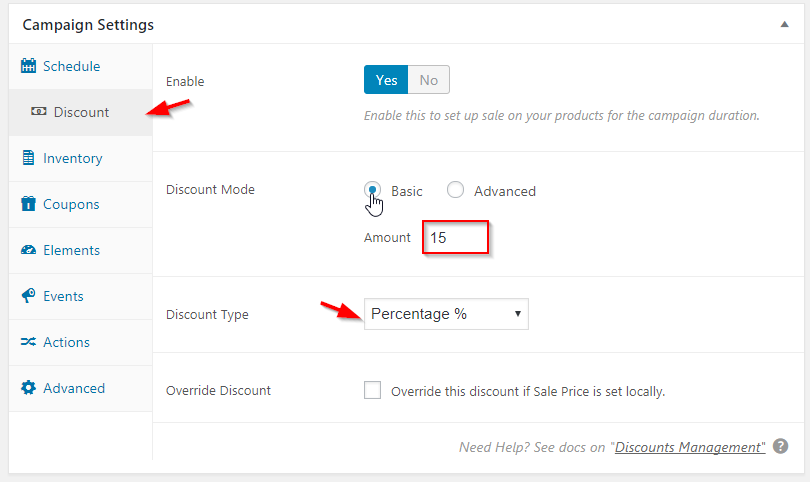
Task: Click the Inventory document icon
Action: 28,158
